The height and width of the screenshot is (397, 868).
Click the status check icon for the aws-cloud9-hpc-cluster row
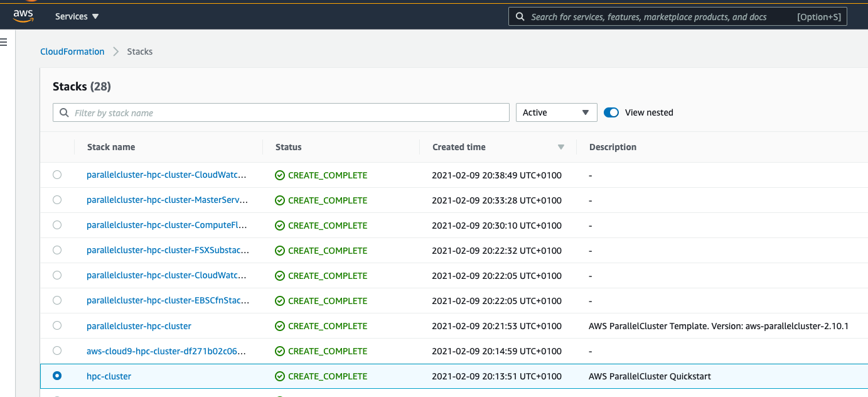coord(280,351)
